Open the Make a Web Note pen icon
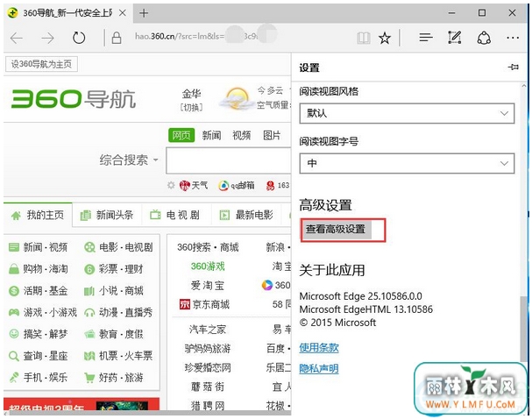This screenshot has width=532, height=419. pyautogui.click(x=455, y=38)
